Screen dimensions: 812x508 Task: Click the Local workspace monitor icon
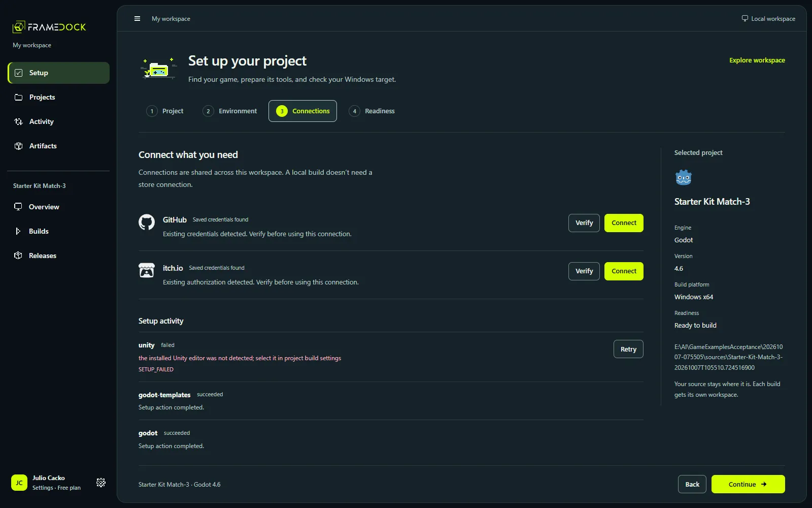745,18
